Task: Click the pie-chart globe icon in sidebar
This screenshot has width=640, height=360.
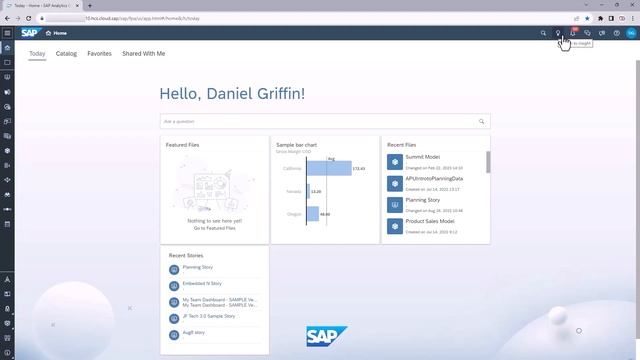Action: click(x=7, y=107)
